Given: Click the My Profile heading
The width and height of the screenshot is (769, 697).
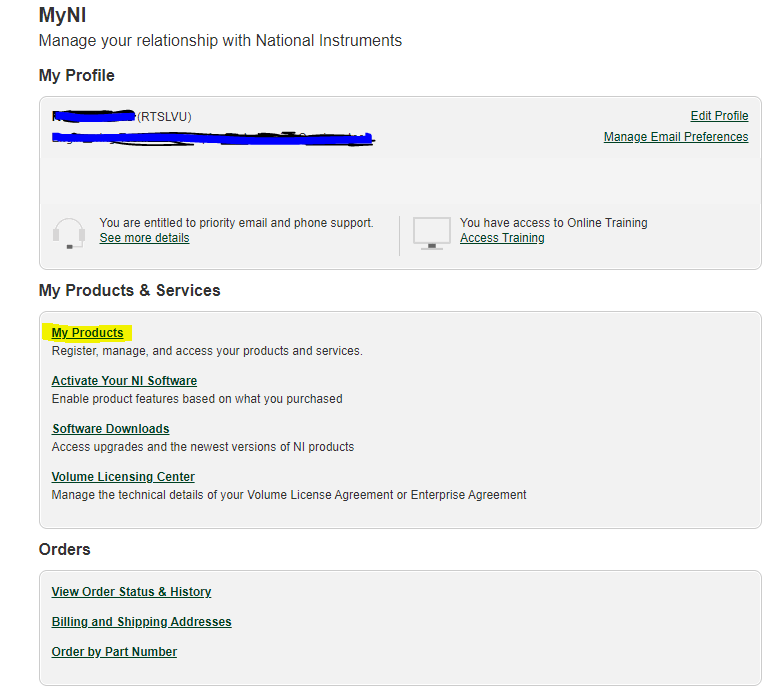Looking at the screenshot, I should 77,76.
